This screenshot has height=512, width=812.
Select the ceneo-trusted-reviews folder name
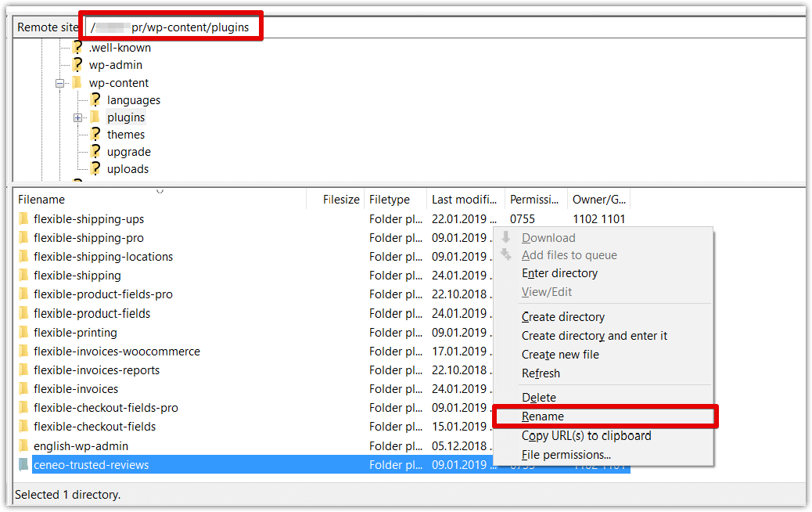point(92,465)
